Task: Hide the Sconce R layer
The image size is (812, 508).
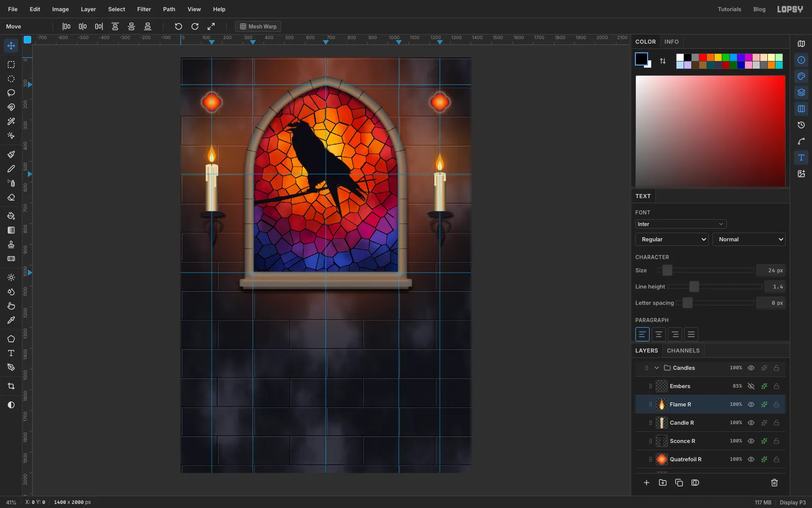Action: (751, 441)
